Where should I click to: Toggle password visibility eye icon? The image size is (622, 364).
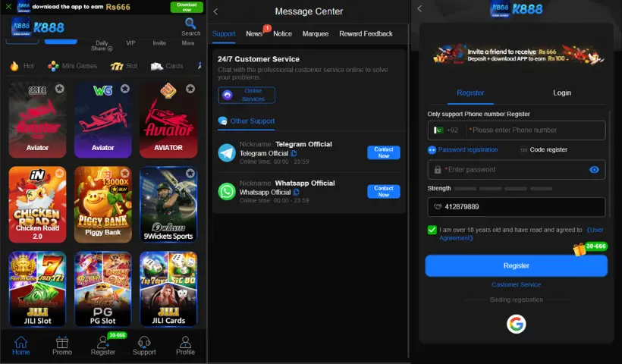pos(594,170)
